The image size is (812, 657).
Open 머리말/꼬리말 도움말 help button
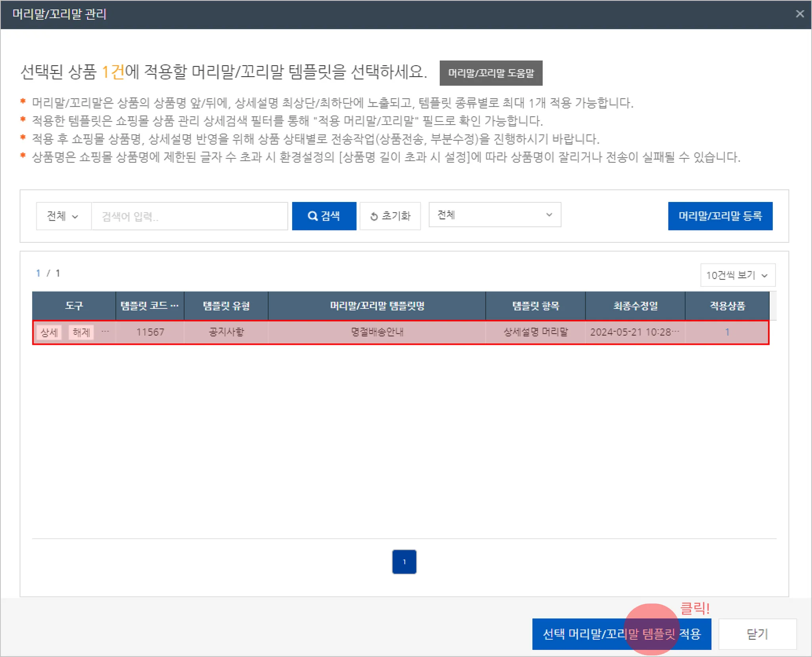click(x=491, y=73)
